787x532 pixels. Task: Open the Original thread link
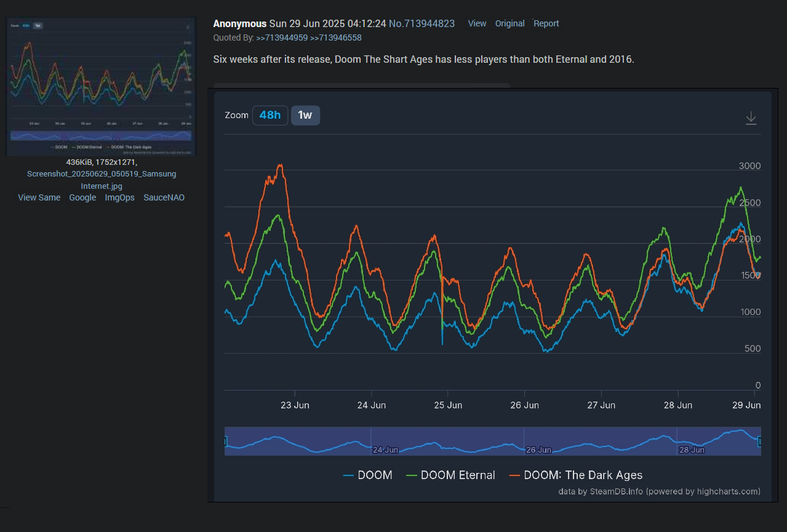click(x=510, y=23)
